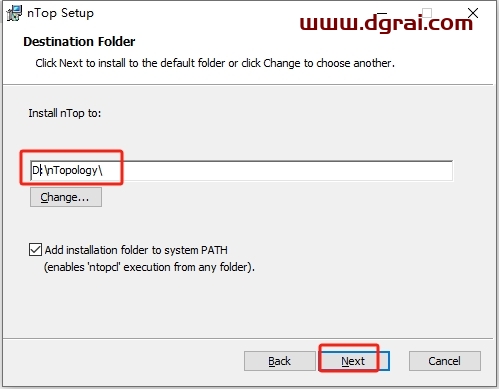Click the 'nTop Setup' window title text
This screenshot has width=499, height=389.
[x=60, y=13]
